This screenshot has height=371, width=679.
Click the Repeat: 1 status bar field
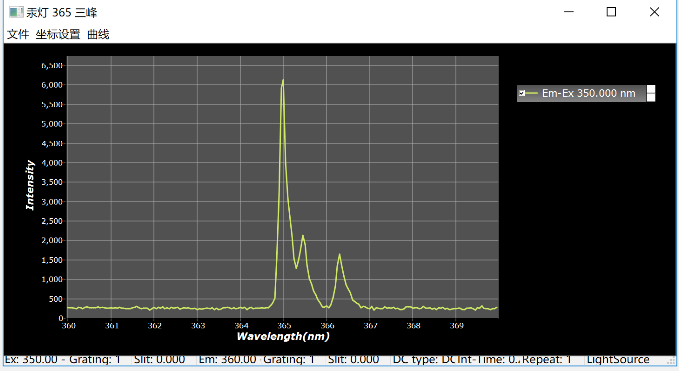pyautogui.click(x=547, y=360)
